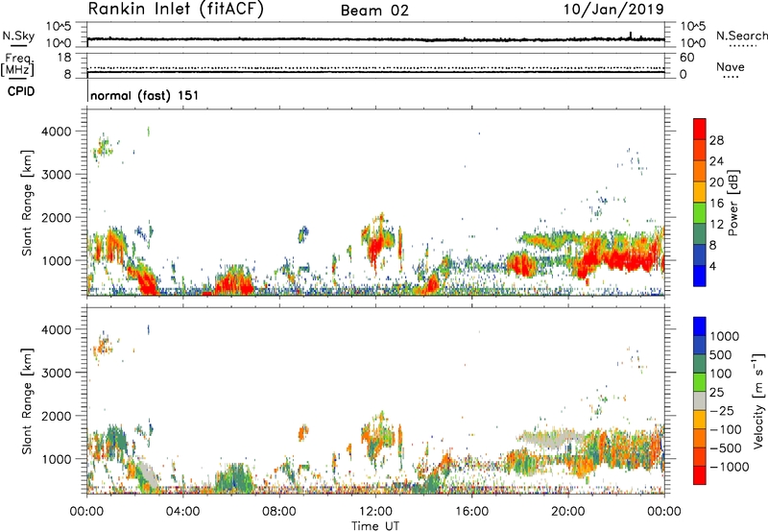Click the 'Nave' legend label
768x532 pixels.
coord(731,67)
